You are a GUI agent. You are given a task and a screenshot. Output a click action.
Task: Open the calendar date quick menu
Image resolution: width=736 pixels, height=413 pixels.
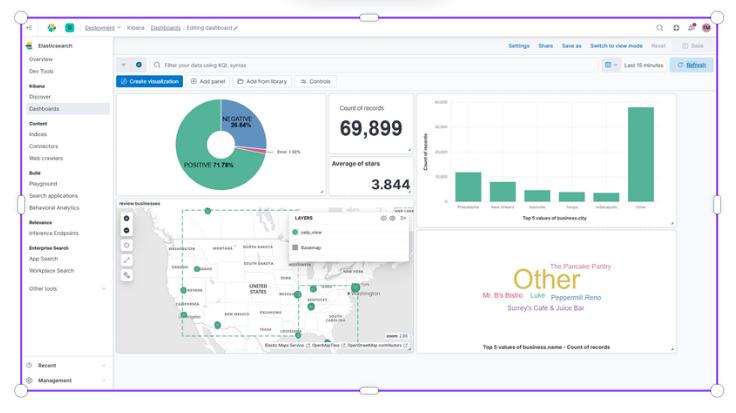pyautogui.click(x=611, y=65)
